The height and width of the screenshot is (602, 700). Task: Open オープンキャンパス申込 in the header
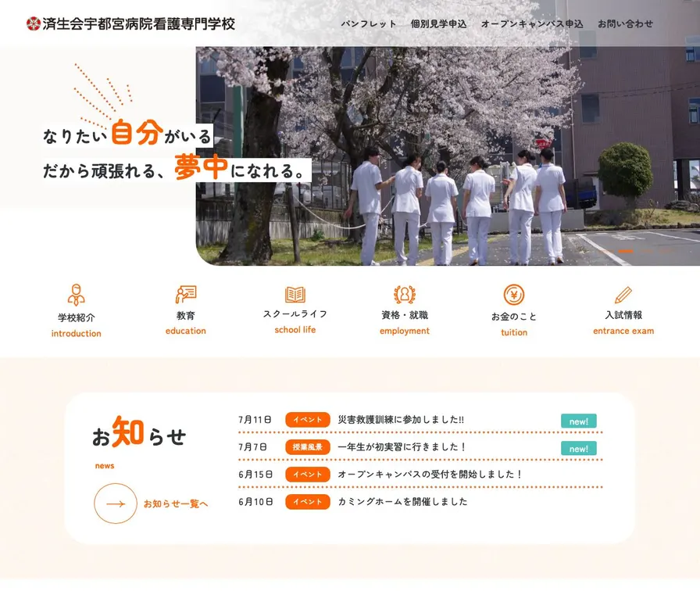click(532, 24)
